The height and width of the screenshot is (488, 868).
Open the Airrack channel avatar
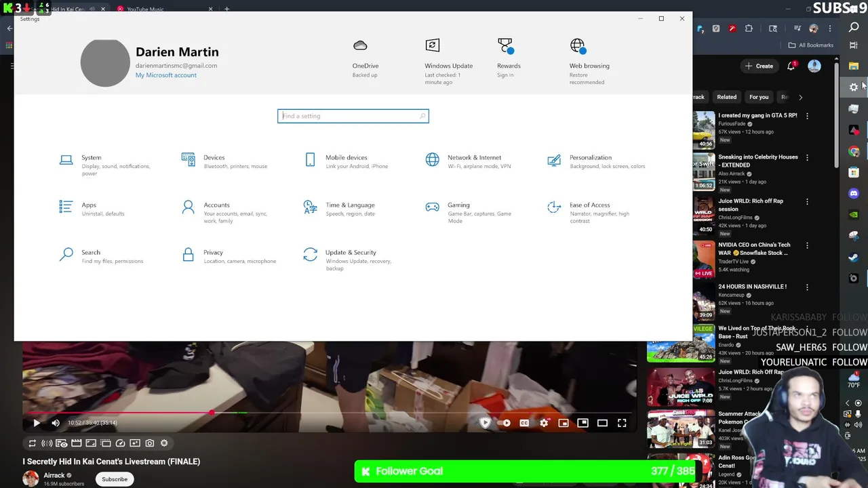click(x=31, y=479)
